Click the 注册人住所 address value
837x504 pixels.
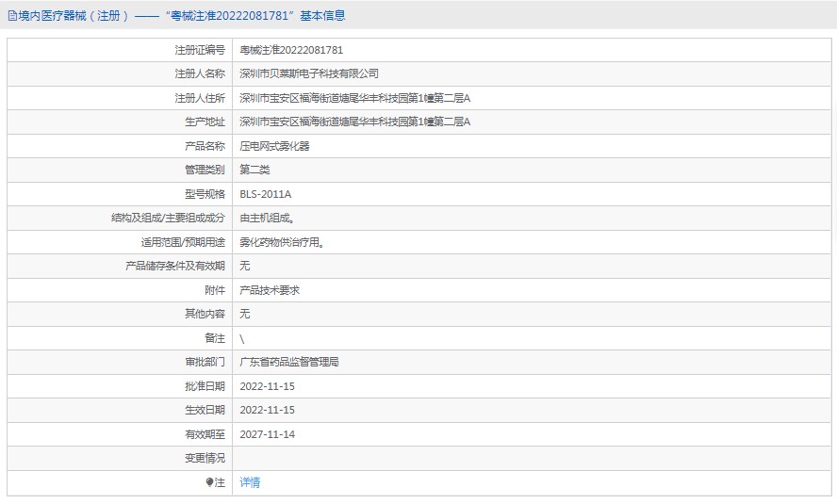tap(355, 98)
